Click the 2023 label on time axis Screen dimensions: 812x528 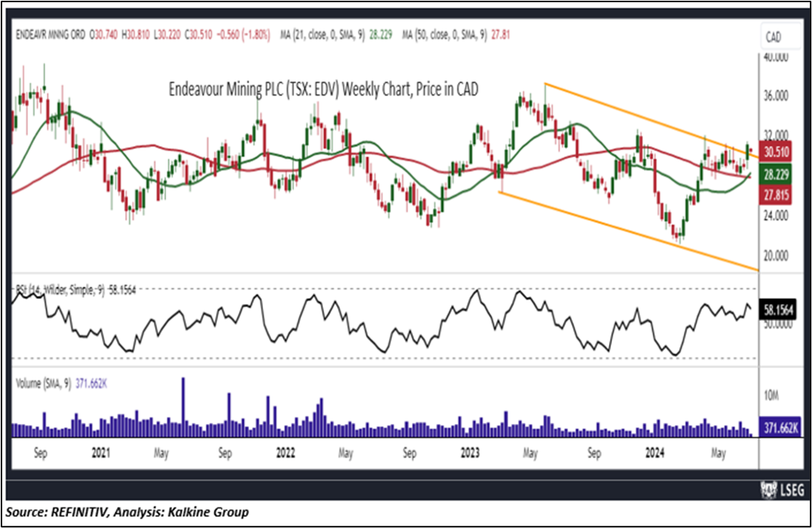470,453
